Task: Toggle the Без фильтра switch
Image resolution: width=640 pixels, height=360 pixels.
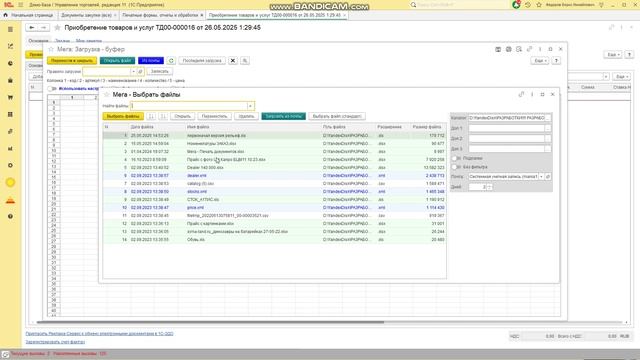Action: pos(455,167)
